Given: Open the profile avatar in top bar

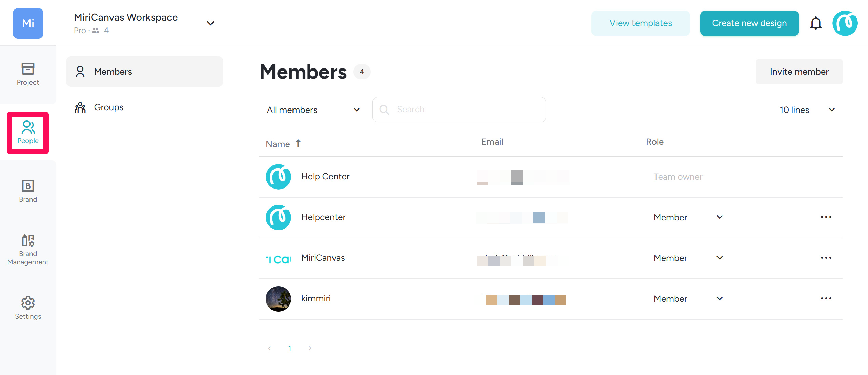Looking at the screenshot, I should click(845, 23).
